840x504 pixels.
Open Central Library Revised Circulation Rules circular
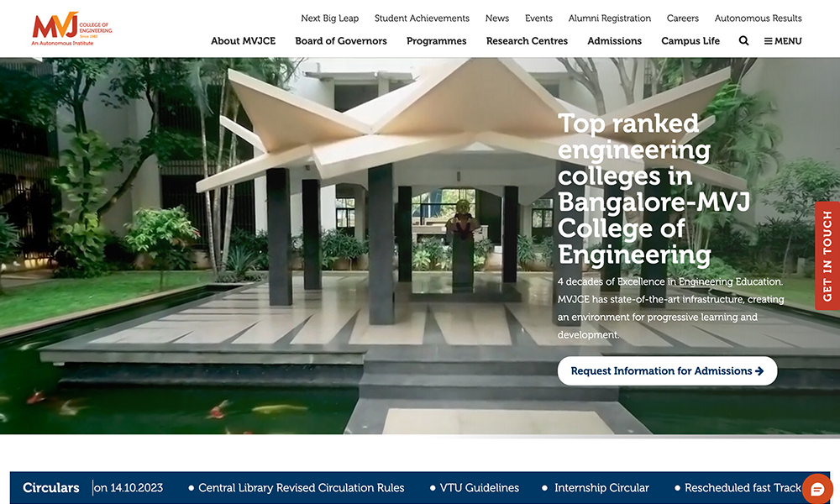tap(301, 487)
